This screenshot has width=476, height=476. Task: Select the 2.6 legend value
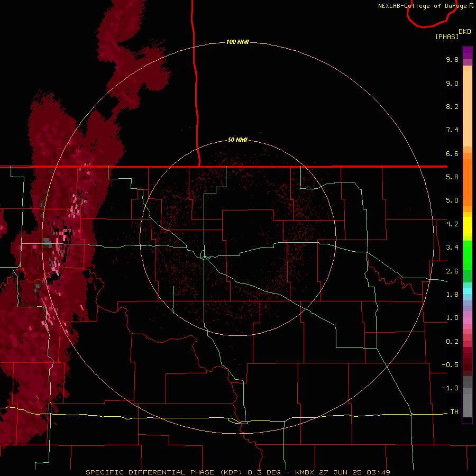pyautogui.click(x=452, y=271)
